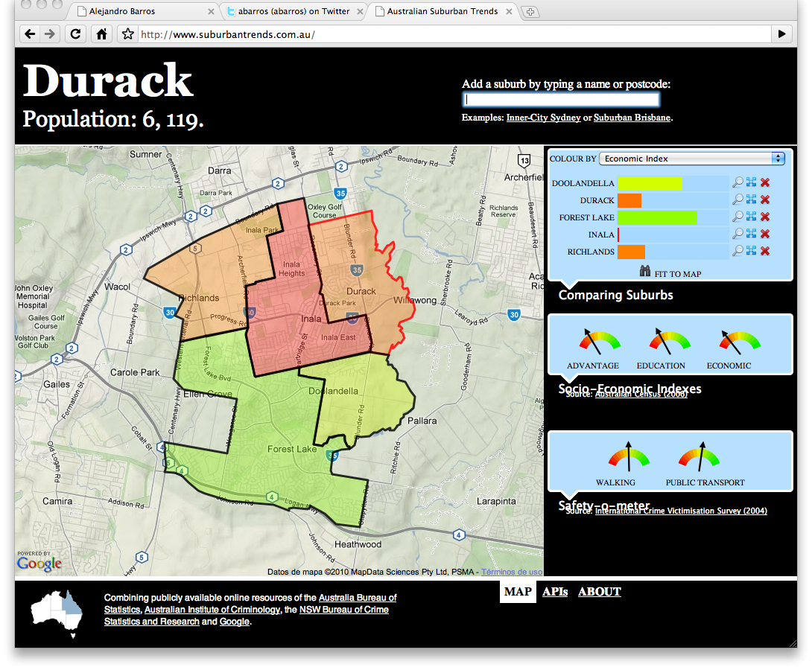Click the Forest Lake economic index bar

(657, 217)
